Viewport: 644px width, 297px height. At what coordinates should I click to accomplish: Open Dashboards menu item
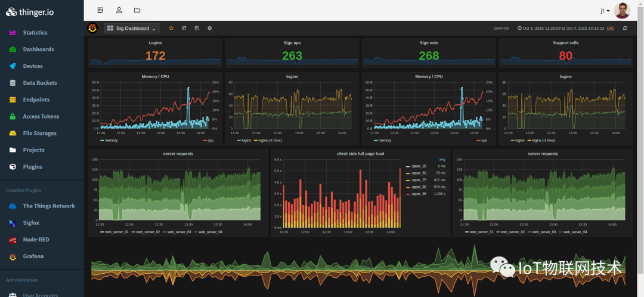tap(38, 49)
